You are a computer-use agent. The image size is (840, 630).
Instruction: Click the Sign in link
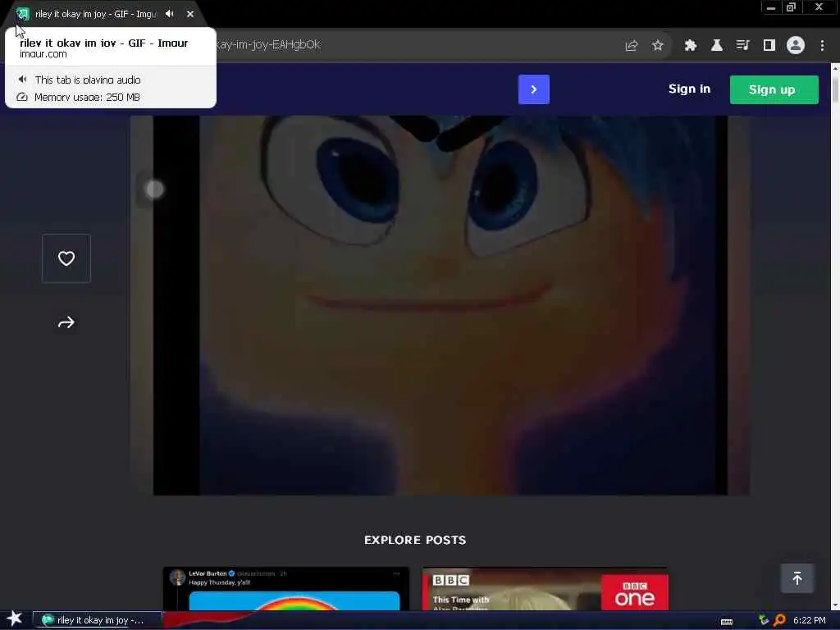[689, 89]
